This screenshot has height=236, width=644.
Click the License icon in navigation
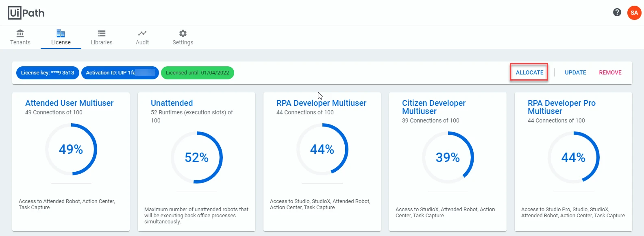[61, 33]
